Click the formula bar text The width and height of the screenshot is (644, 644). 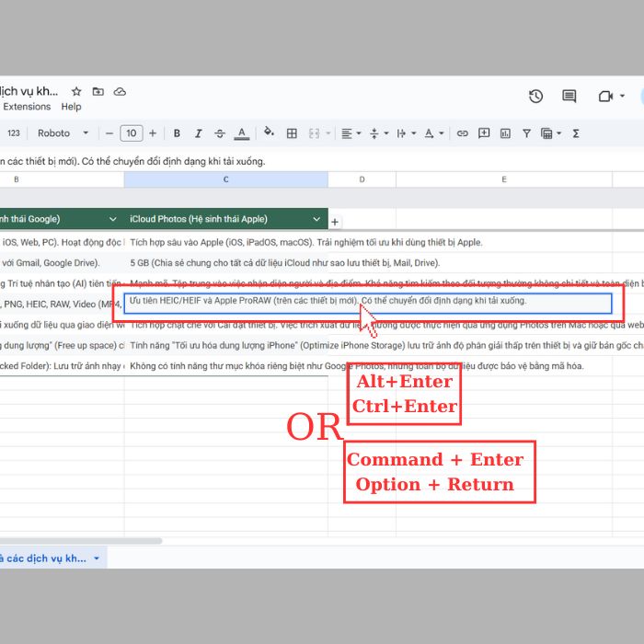(x=132, y=161)
